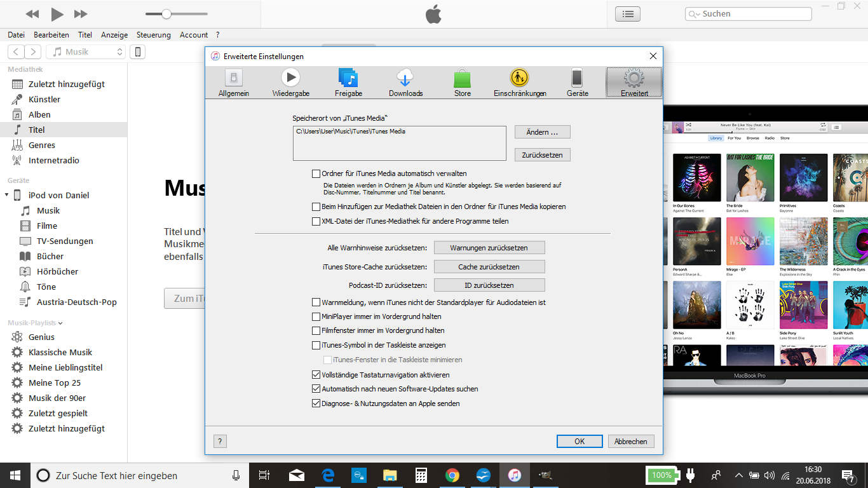Open the Allgemein preferences tab
This screenshot has width=868, height=488.
[x=233, y=83]
